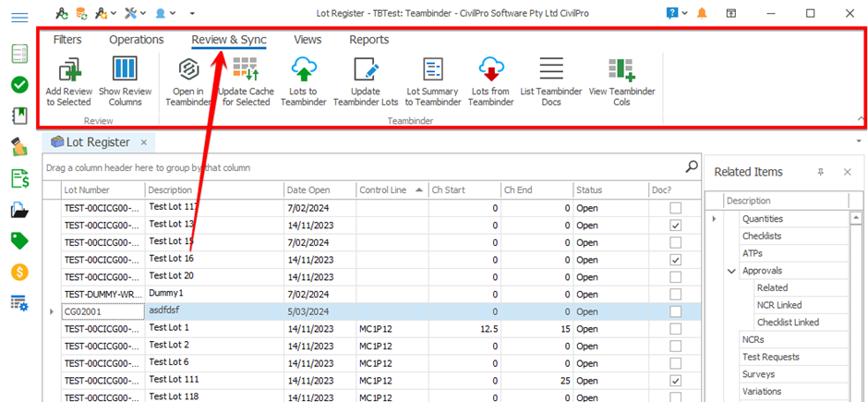
Task: Click List Teambinder Docs icon
Action: (551, 70)
